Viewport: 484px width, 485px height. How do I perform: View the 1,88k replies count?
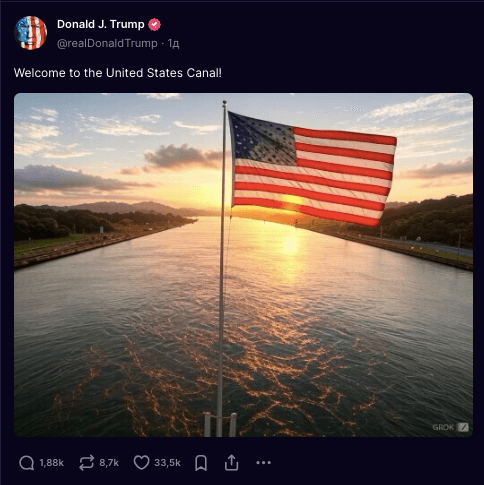tap(51, 463)
